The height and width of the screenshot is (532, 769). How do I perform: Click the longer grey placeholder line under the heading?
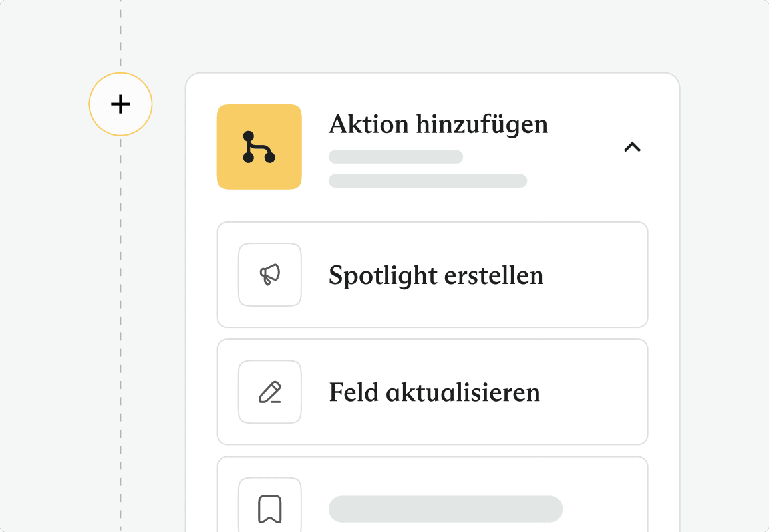(428, 180)
